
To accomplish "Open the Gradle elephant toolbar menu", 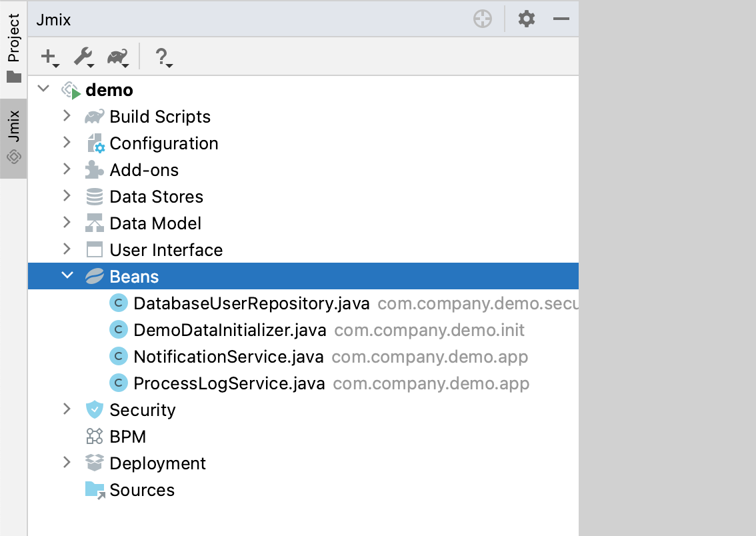I will 118,57.
